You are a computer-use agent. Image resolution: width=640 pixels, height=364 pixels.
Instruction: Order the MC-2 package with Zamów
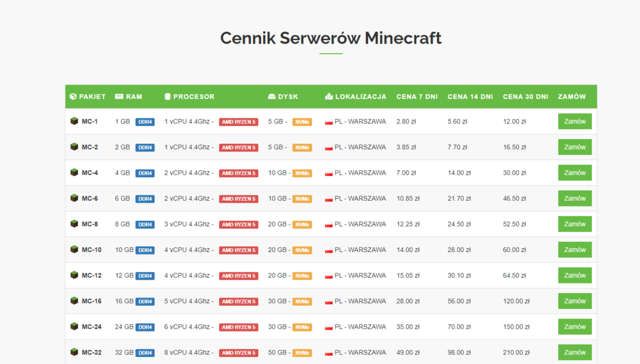point(575,147)
